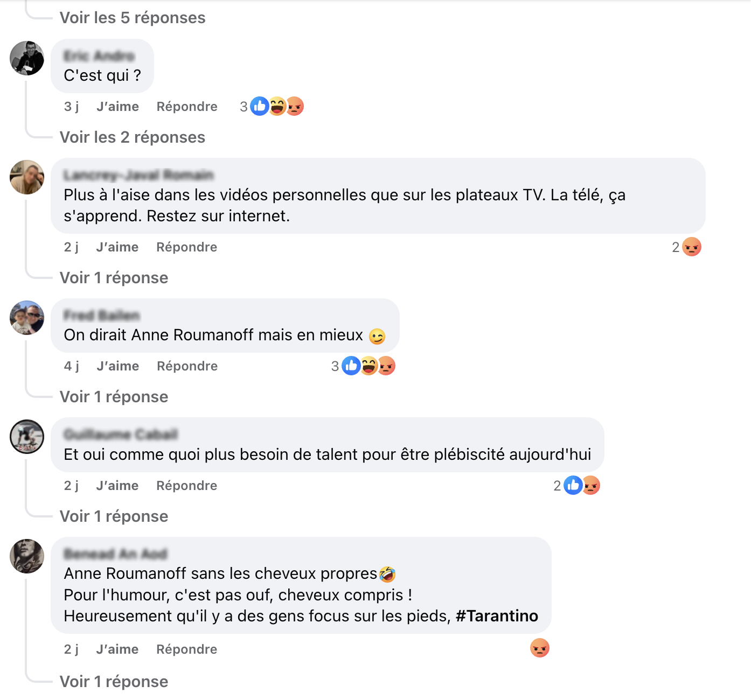Screen dimensions: 751x700
Task: Like the #Tarantino comment with J'aime
Action: 117,649
